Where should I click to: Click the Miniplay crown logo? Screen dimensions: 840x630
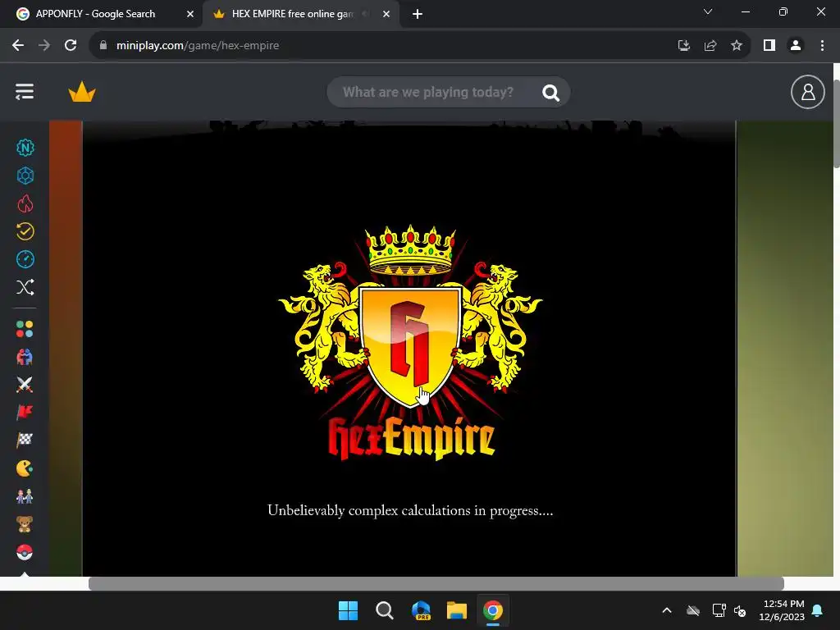[x=82, y=92]
